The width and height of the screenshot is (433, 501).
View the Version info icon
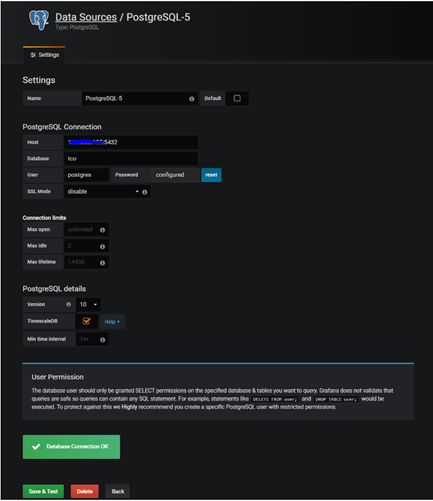(68, 304)
